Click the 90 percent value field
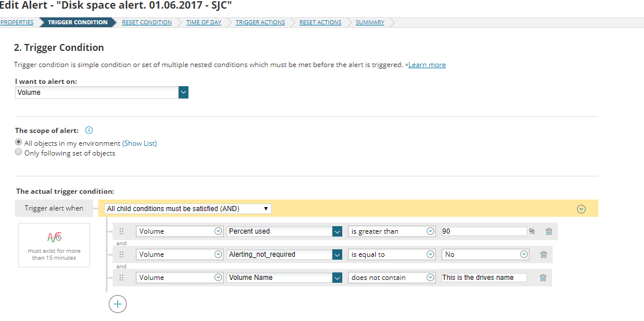Image resolution: width=644 pixels, height=321 pixels. [x=484, y=231]
